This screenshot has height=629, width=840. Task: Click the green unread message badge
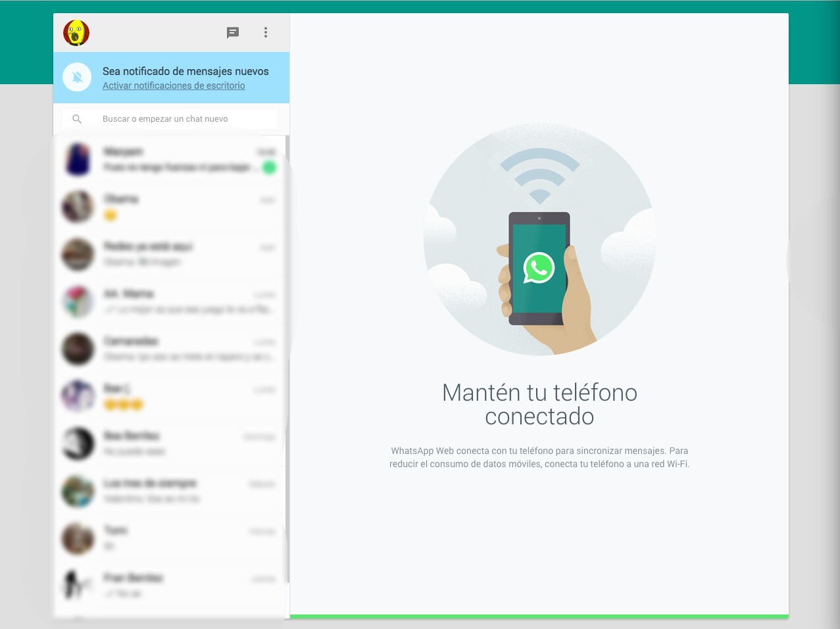269,167
